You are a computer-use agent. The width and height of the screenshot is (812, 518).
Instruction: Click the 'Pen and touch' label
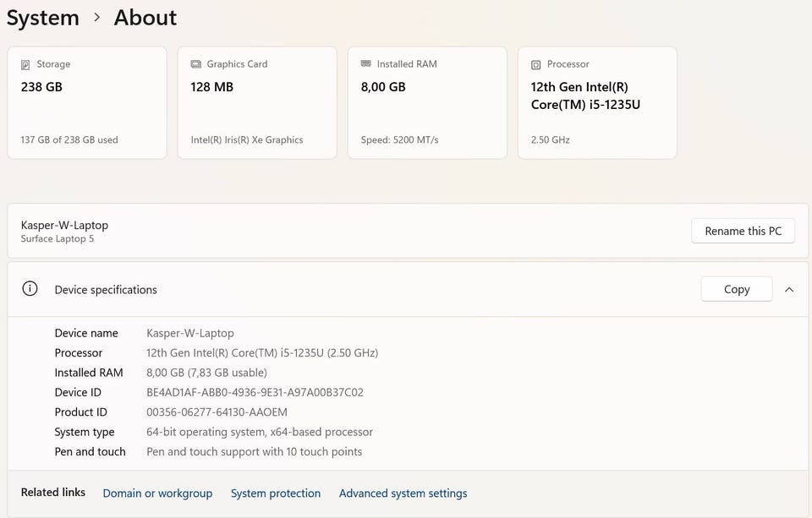[x=91, y=452]
